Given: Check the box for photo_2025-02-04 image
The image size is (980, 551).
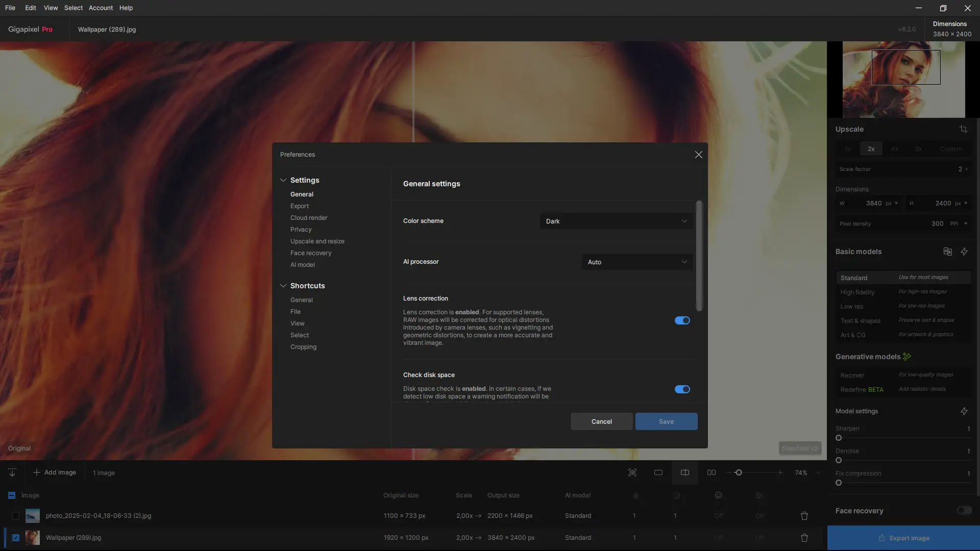Looking at the screenshot, I should pyautogui.click(x=16, y=516).
